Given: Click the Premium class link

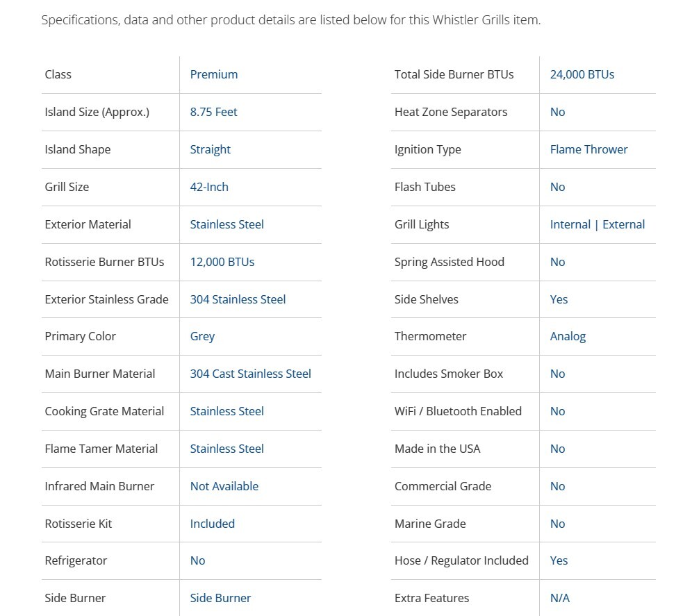Looking at the screenshot, I should pyautogui.click(x=213, y=74).
